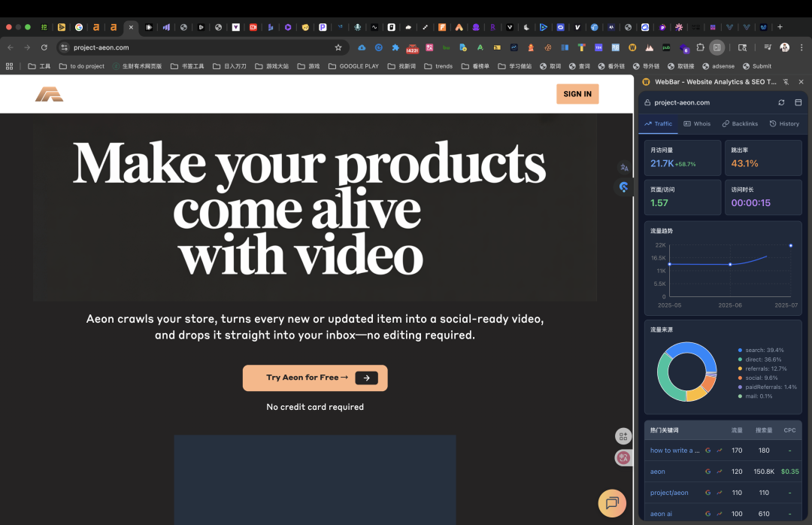Open the '找新词' bookmark folder

tap(401, 66)
